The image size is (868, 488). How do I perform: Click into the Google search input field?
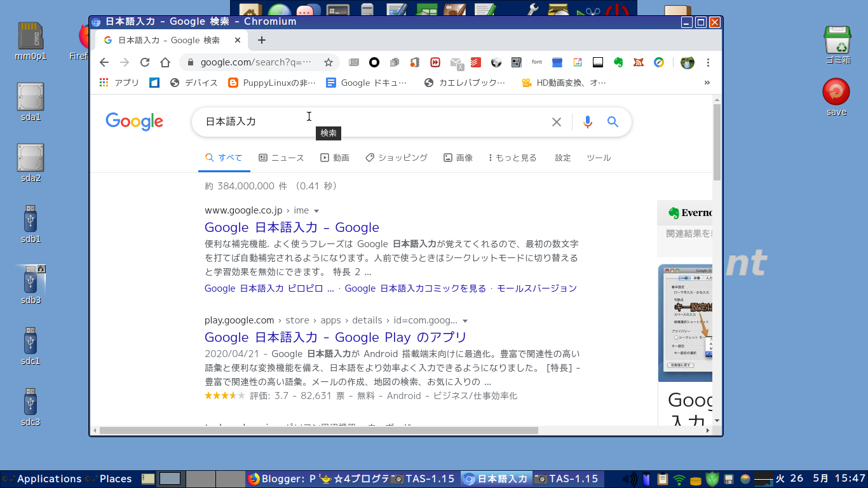(x=375, y=122)
